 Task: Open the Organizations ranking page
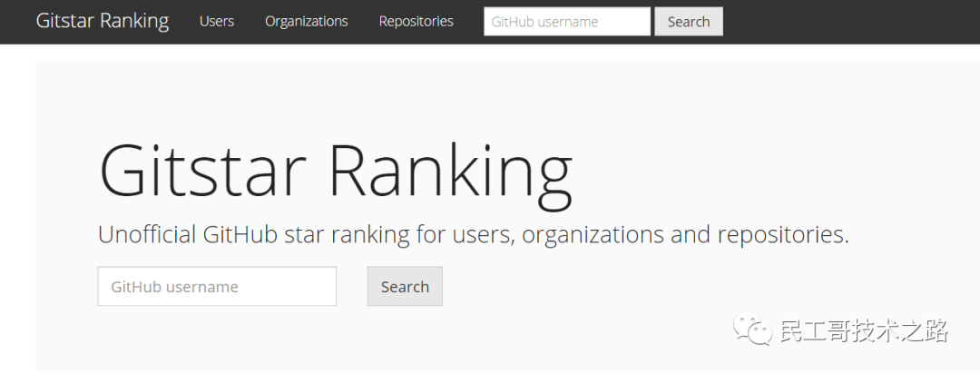307,21
